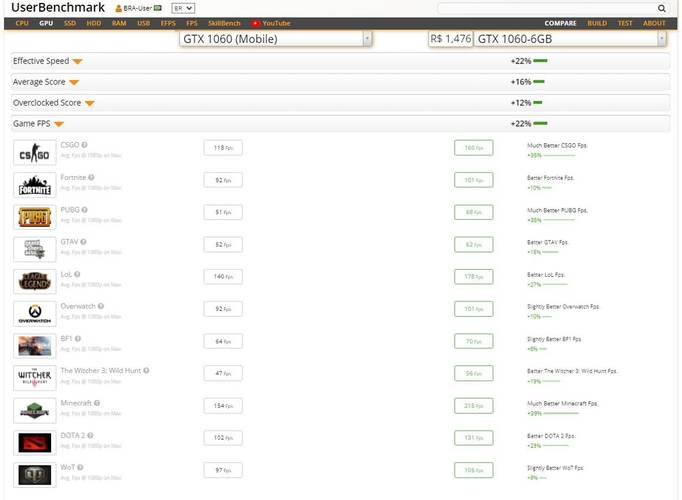Open the League of Legends logo

click(x=35, y=281)
